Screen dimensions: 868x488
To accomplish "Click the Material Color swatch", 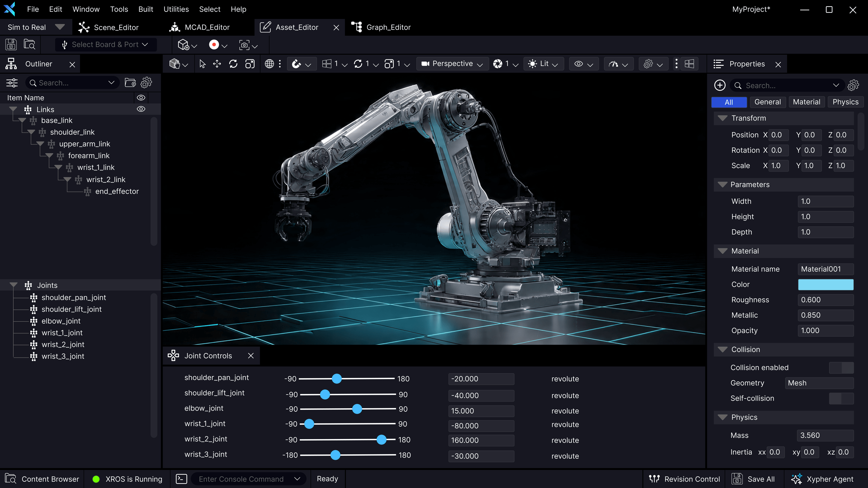I will (826, 285).
